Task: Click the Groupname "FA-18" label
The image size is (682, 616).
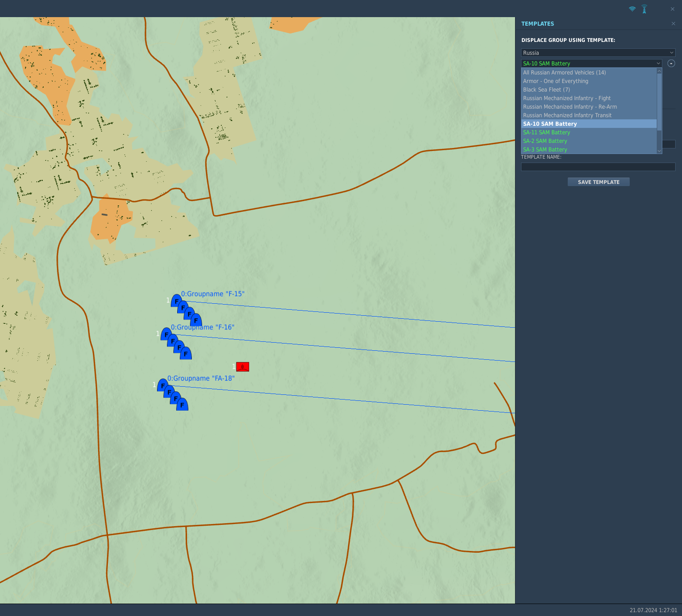Action: point(201,378)
